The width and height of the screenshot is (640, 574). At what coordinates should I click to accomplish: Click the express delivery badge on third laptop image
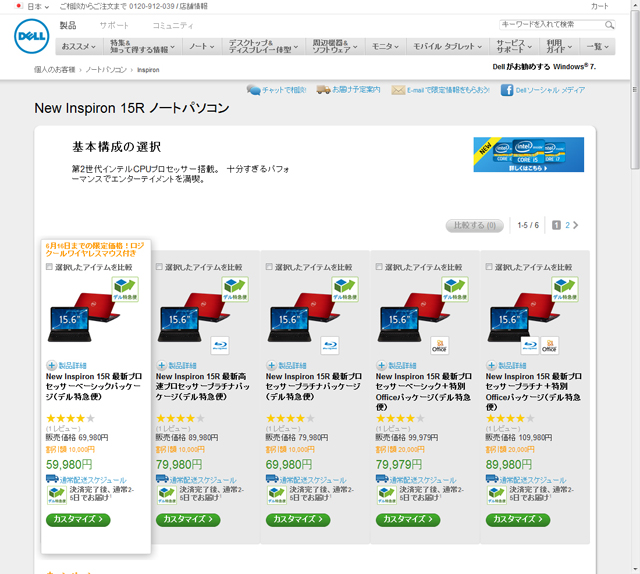[345, 289]
